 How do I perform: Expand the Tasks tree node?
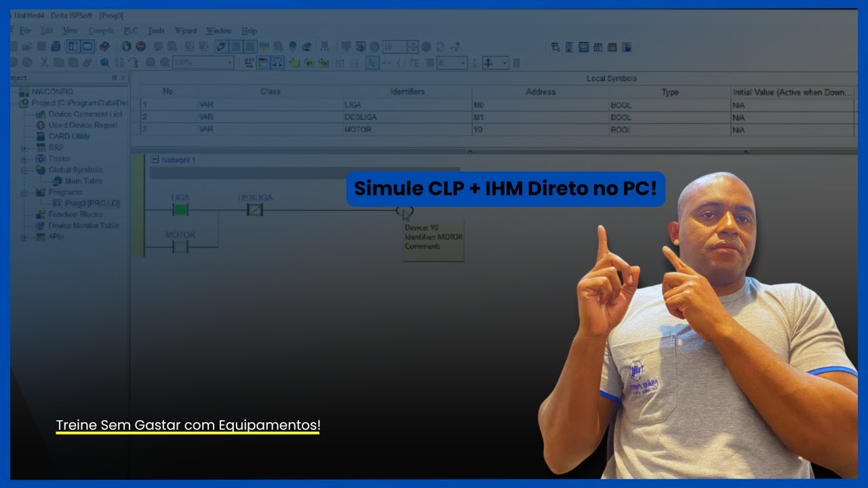point(24,159)
